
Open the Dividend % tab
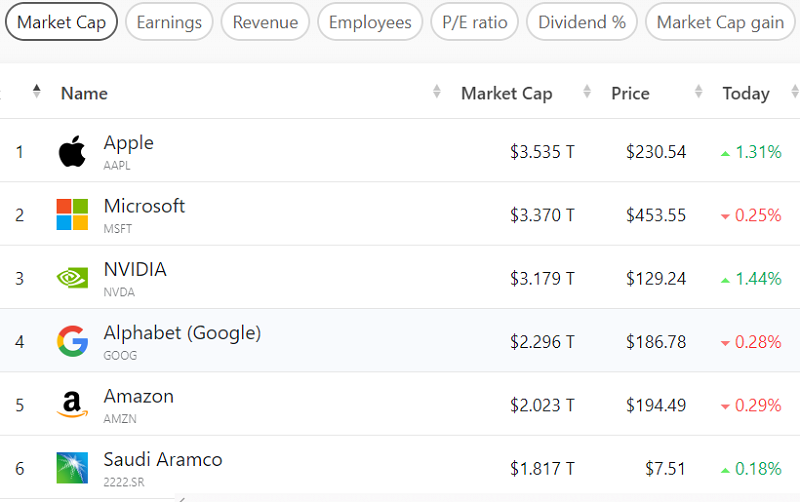click(582, 22)
